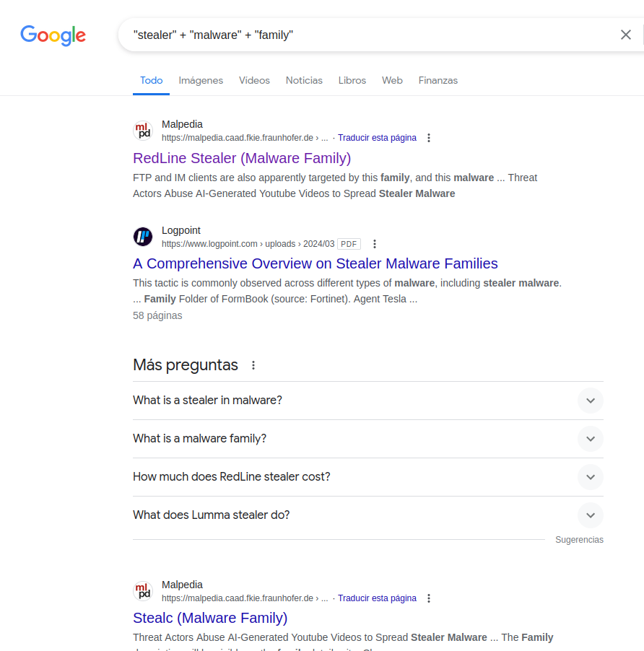Click the three-dot icon beside Más preguntas

(253, 365)
